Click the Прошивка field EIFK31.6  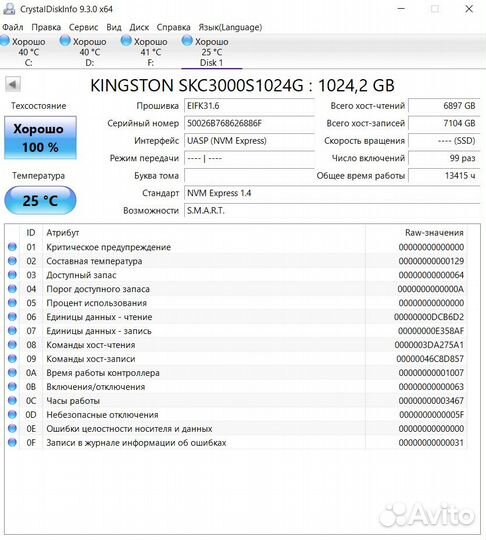[249, 106]
